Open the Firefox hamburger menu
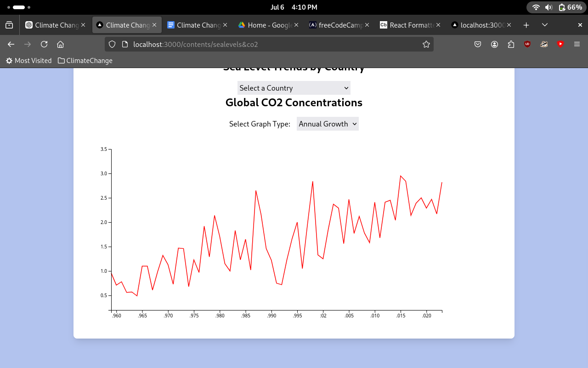Image resolution: width=588 pixels, height=368 pixels. (577, 44)
